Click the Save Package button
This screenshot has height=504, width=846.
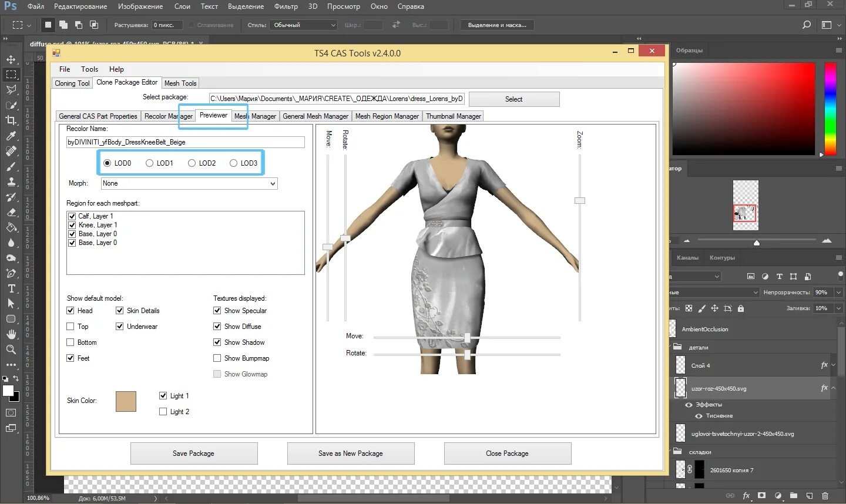point(194,453)
